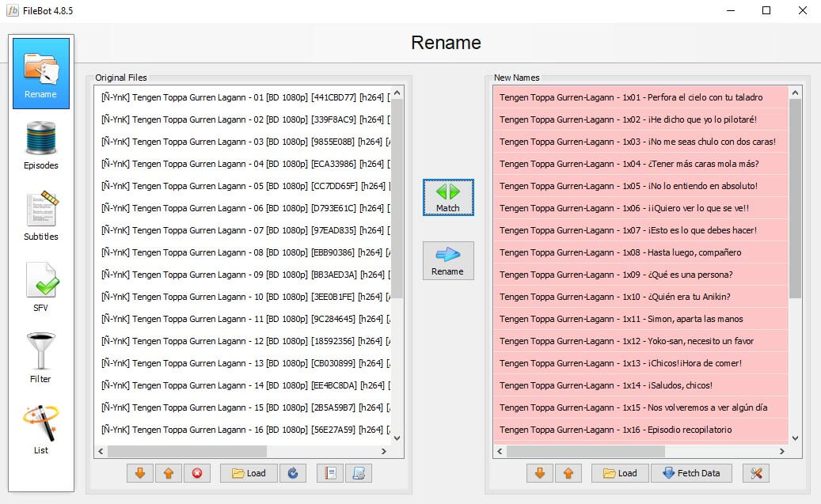The image size is (821, 504).
Task: Remove selected original file with red X
Action: click(197, 473)
